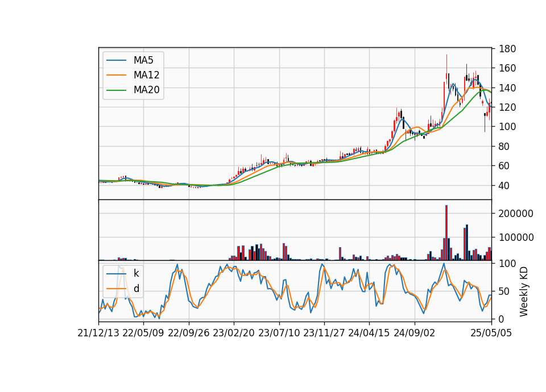
Task: Click the 25/05/05 date tick label
Action: (x=491, y=333)
